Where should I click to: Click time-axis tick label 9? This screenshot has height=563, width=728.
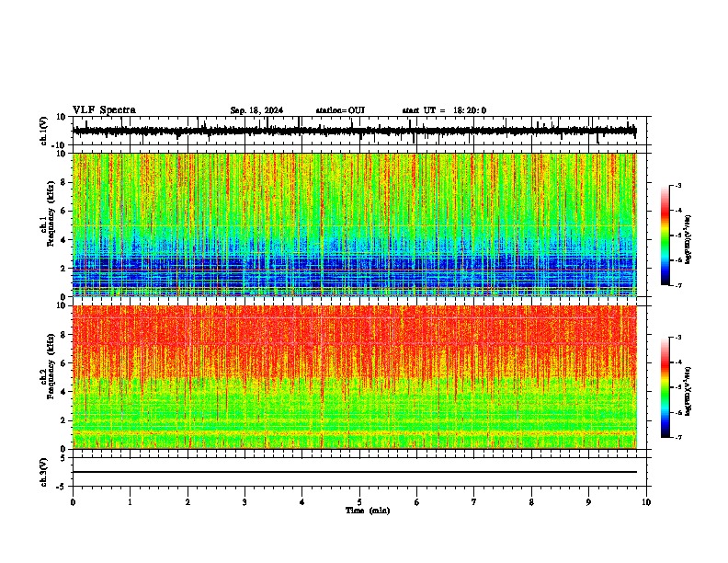(588, 502)
